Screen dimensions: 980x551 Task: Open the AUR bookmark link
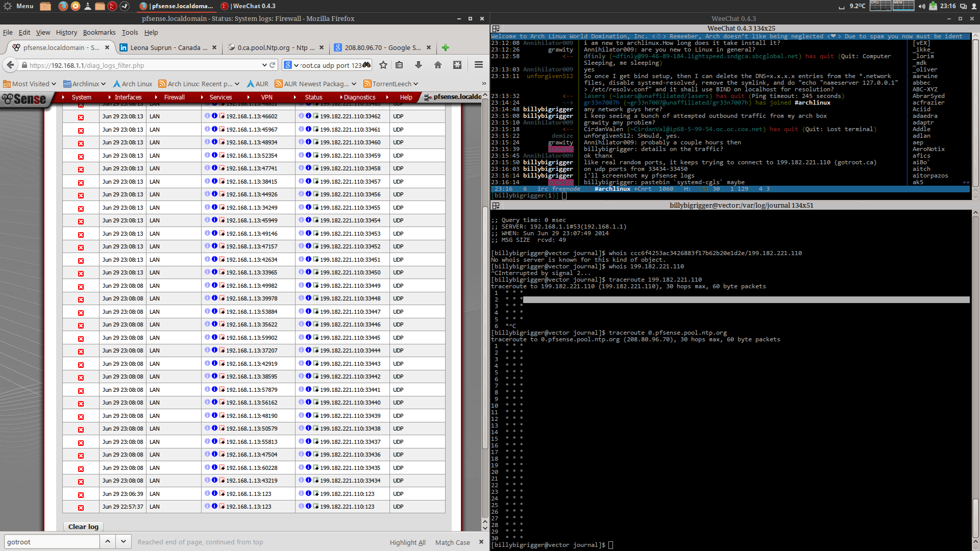pyautogui.click(x=257, y=84)
